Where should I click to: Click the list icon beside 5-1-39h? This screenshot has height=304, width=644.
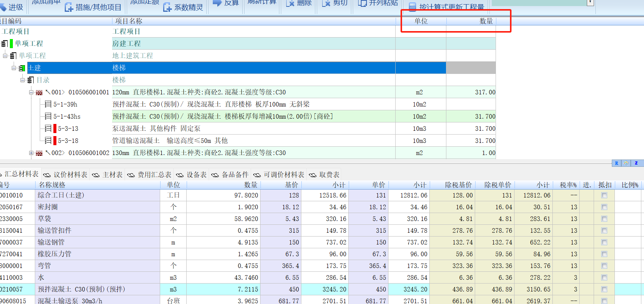[48, 104]
